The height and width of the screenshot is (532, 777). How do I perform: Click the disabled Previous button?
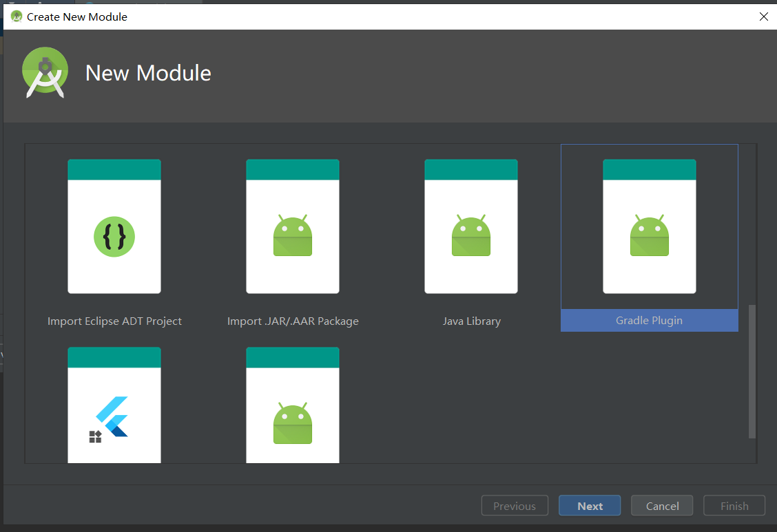(x=515, y=506)
